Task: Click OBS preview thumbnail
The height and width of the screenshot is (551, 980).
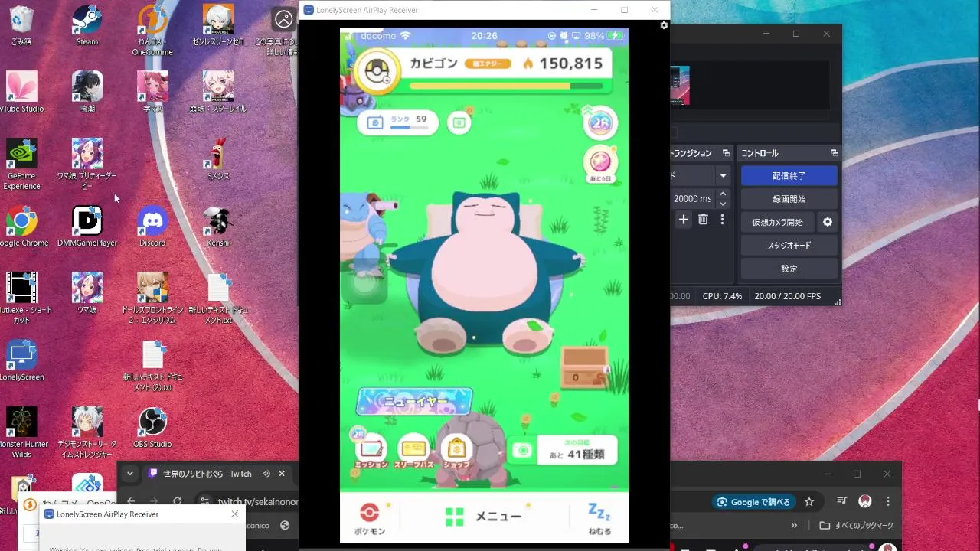Action: click(680, 86)
